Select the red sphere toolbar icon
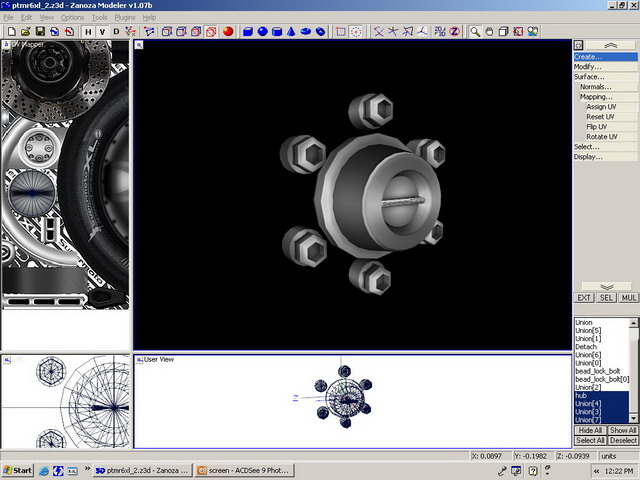The height and width of the screenshot is (480, 640). click(x=228, y=31)
